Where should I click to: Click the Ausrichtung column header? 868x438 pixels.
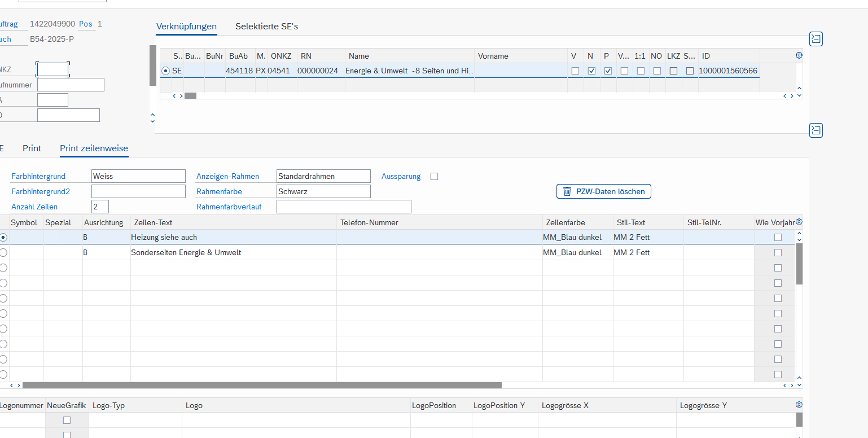(107, 222)
